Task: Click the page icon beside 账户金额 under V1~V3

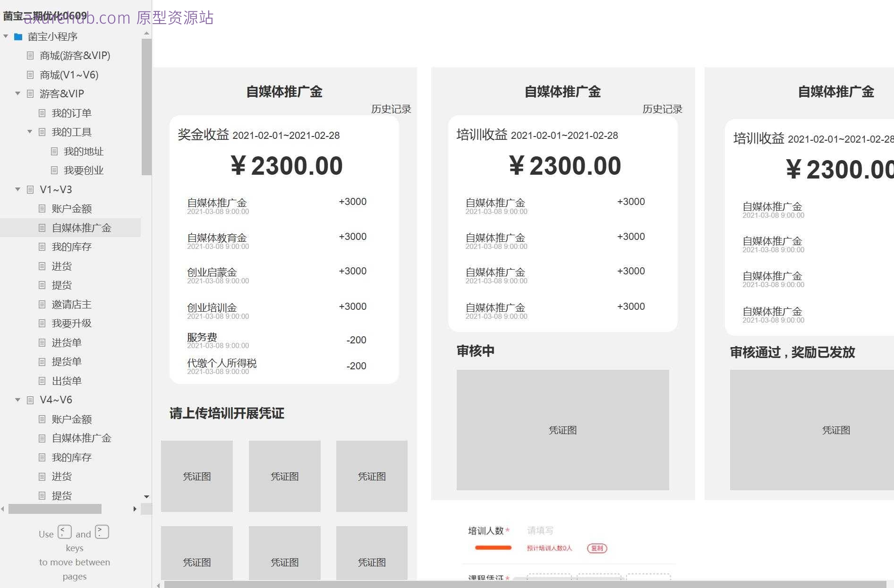Action: (42, 208)
